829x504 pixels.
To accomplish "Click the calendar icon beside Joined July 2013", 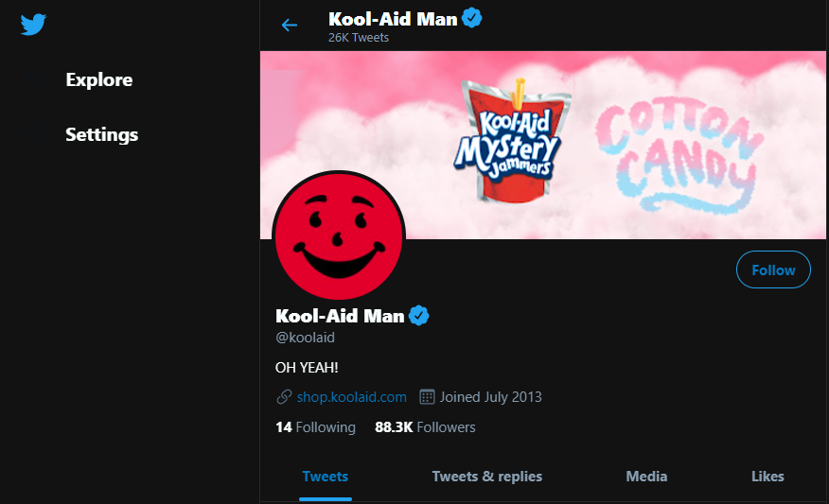I will [427, 397].
